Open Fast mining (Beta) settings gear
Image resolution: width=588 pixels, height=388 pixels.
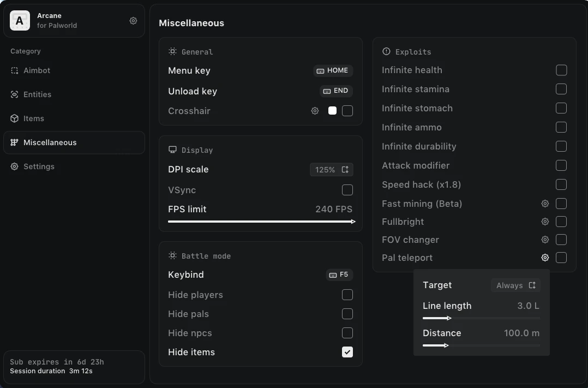point(545,204)
